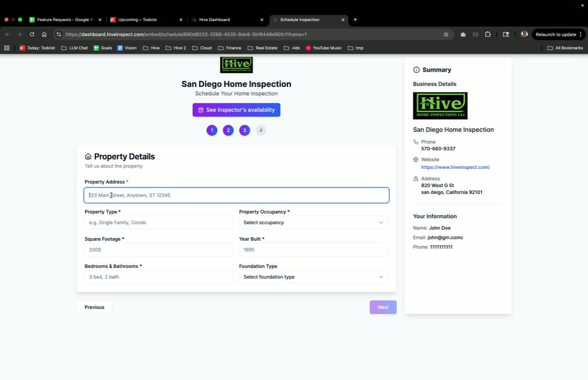The image size is (588, 380).
Task: Click the house icon beside Property Details
Action: coord(88,156)
